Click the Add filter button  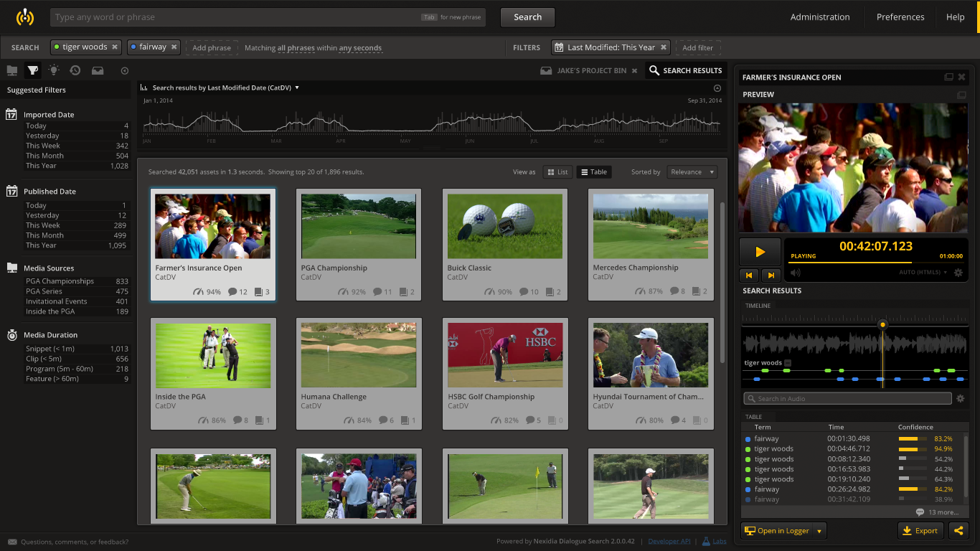coord(698,48)
